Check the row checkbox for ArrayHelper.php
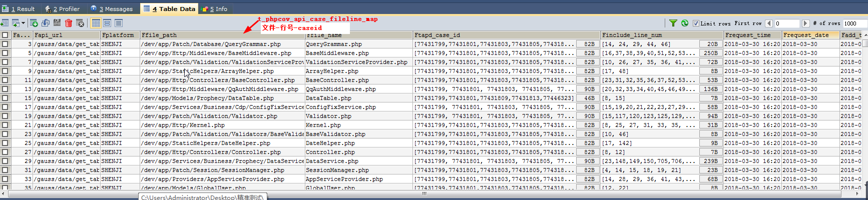This screenshot has height=200, width=868. click(5, 71)
